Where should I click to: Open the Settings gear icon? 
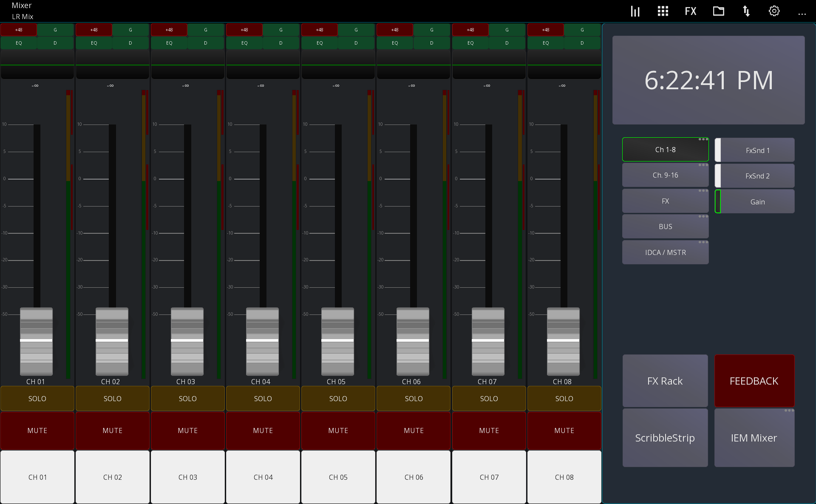point(773,11)
